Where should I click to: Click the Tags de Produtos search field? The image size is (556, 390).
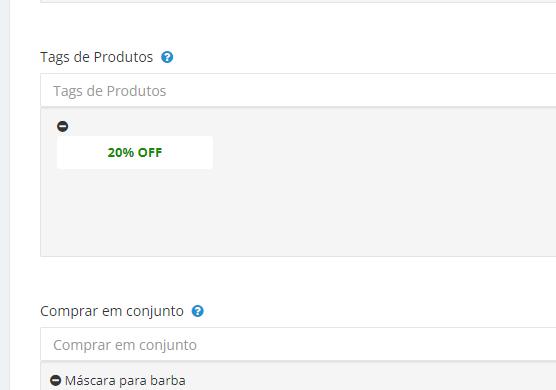(298, 90)
